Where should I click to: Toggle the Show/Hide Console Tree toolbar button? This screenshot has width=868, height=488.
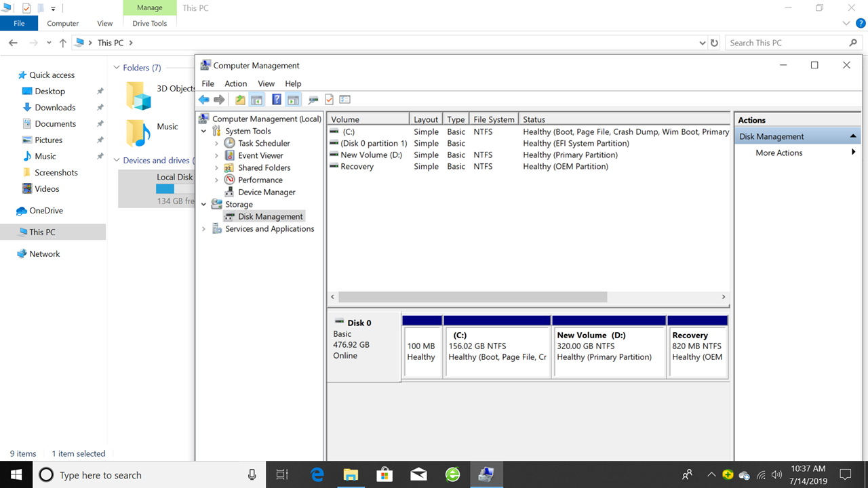tap(256, 100)
